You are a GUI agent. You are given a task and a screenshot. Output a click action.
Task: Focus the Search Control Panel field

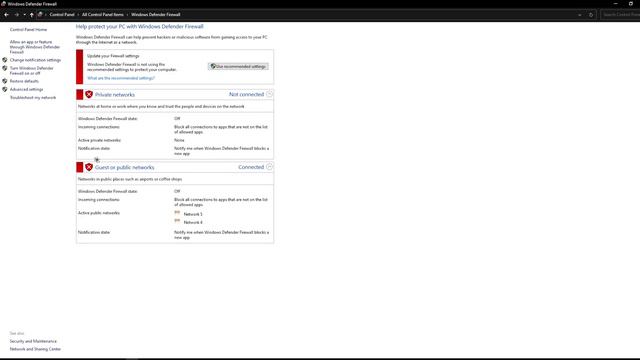[x=620, y=15]
